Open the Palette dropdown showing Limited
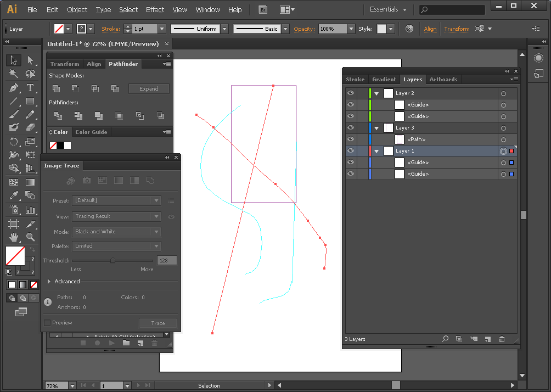The height and width of the screenshot is (392, 551). tap(117, 246)
